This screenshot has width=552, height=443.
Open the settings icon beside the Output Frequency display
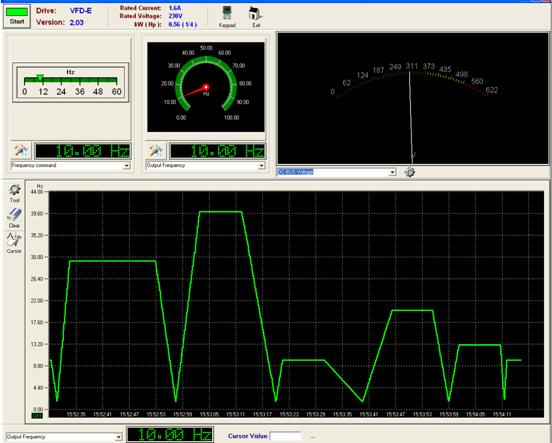156,151
